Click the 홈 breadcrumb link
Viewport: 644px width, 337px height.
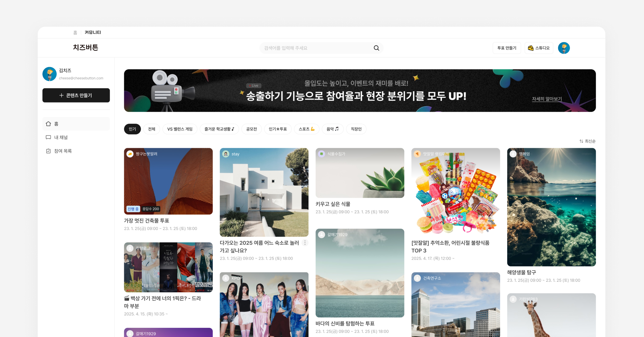[x=75, y=33]
